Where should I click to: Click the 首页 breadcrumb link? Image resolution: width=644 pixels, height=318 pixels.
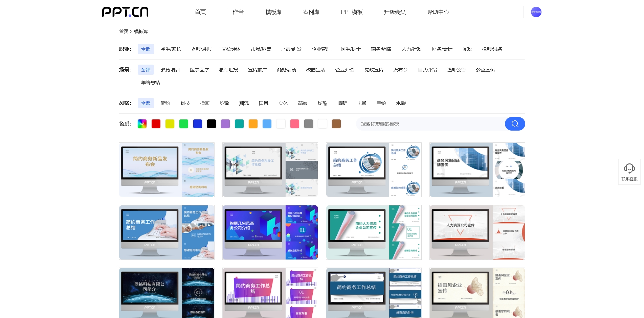(x=124, y=31)
